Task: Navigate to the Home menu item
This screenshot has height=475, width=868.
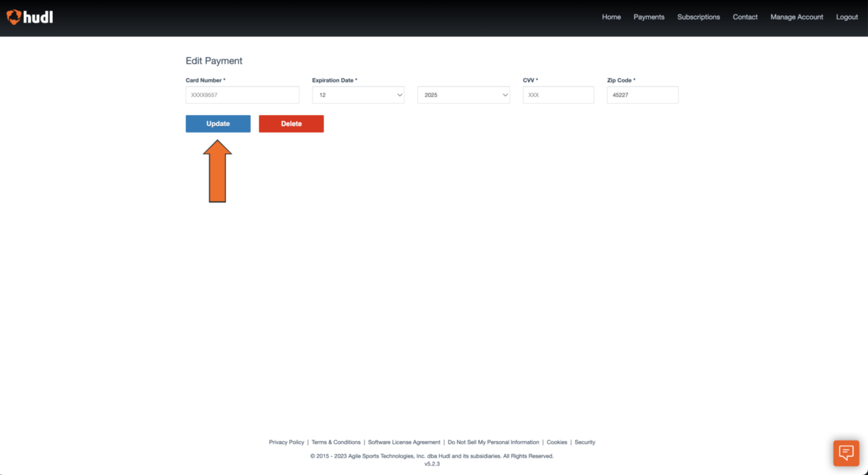Action: (611, 17)
